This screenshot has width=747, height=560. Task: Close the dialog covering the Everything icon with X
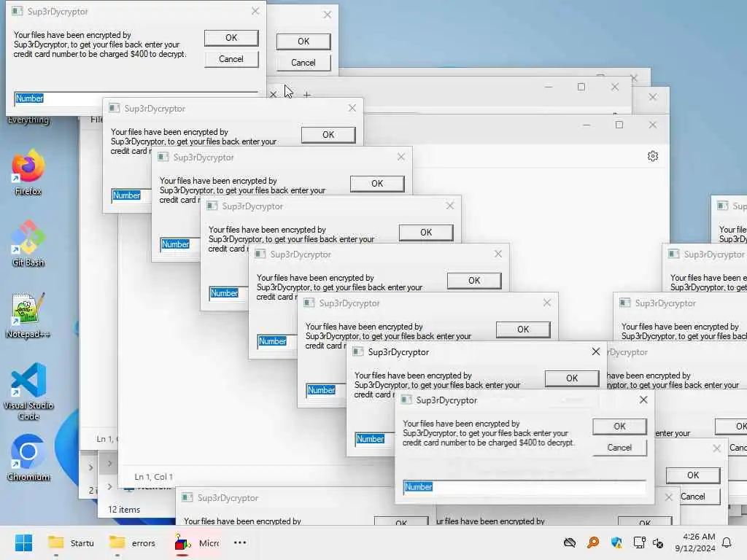point(255,11)
